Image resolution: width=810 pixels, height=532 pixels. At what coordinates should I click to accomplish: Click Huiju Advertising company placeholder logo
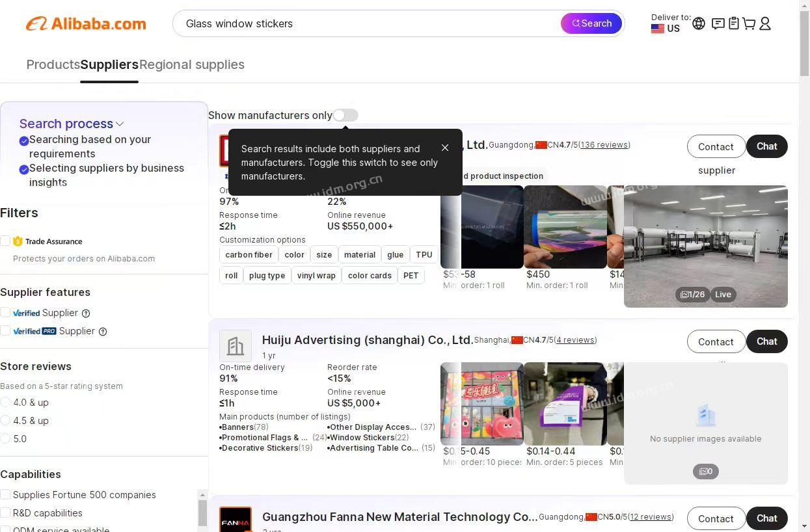[x=236, y=346]
